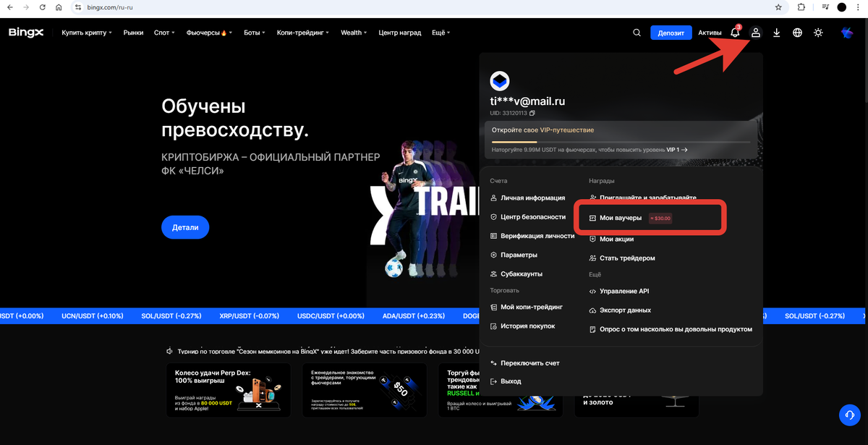
Task: Click the browser home icon
Action: click(x=59, y=7)
